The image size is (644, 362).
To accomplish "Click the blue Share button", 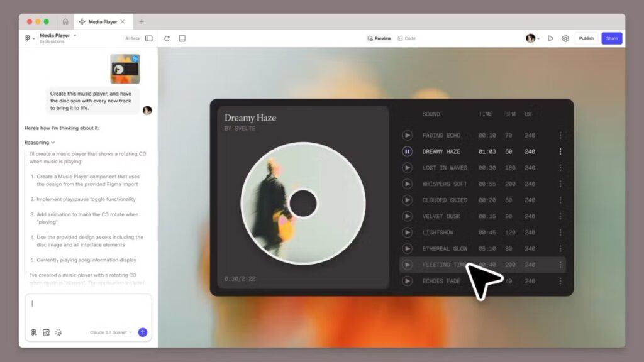I will point(611,38).
